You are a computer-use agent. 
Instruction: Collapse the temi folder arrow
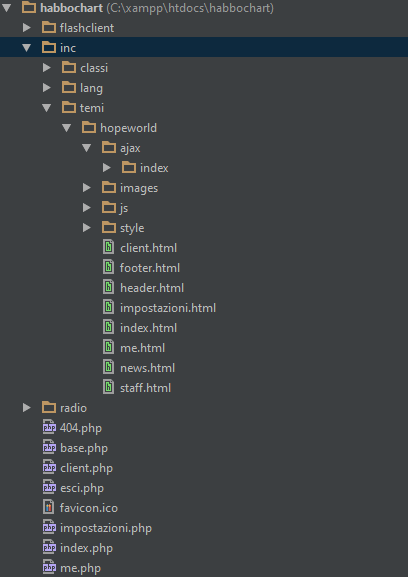(46, 108)
